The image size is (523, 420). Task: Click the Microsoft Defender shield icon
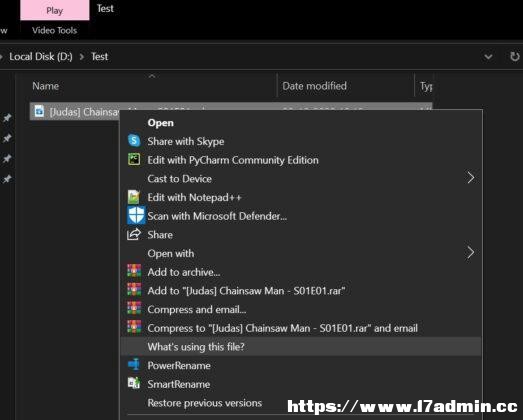tap(136, 215)
